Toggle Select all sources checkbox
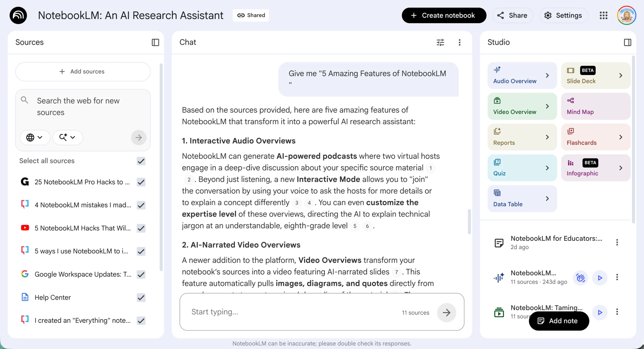The height and width of the screenshot is (349, 644). [141, 161]
